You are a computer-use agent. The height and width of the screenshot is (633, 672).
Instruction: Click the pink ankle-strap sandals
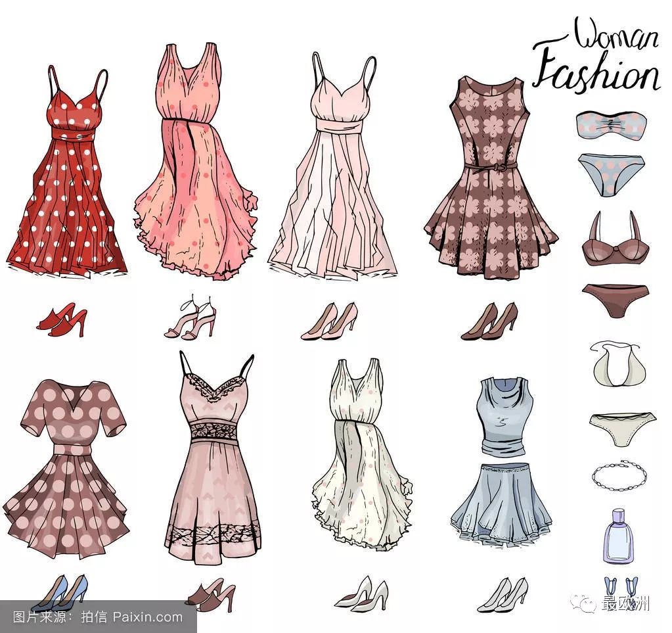tap(190, 317)
